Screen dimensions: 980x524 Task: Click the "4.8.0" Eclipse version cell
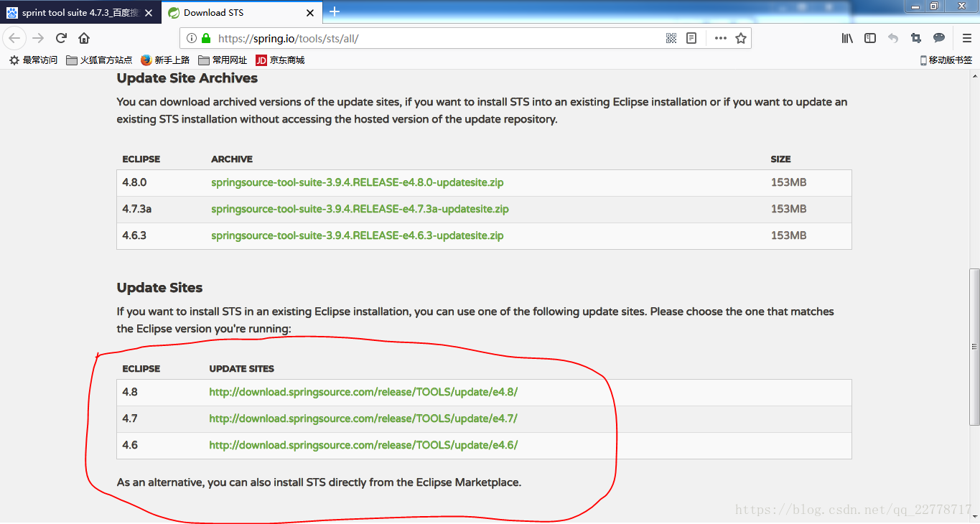(134, 182)
